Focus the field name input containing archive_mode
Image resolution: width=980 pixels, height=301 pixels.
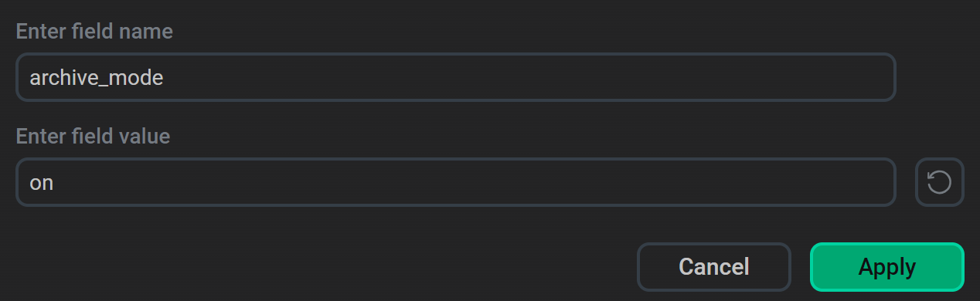456,77
